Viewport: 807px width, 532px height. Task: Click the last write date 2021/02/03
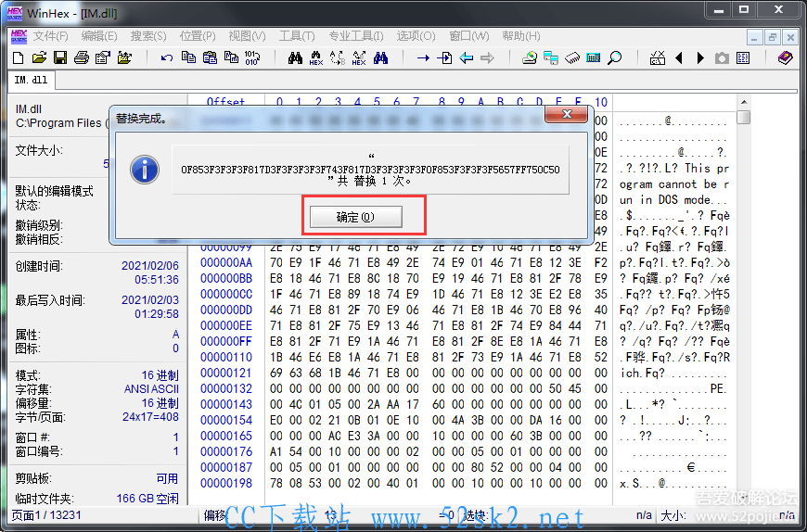(150, 299)
